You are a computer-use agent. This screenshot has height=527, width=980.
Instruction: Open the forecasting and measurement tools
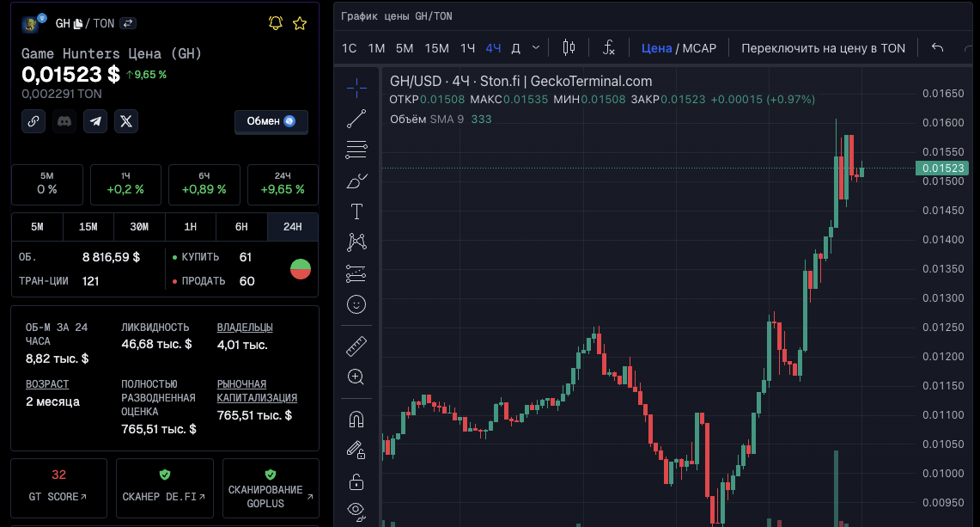[x=356, y=273]
